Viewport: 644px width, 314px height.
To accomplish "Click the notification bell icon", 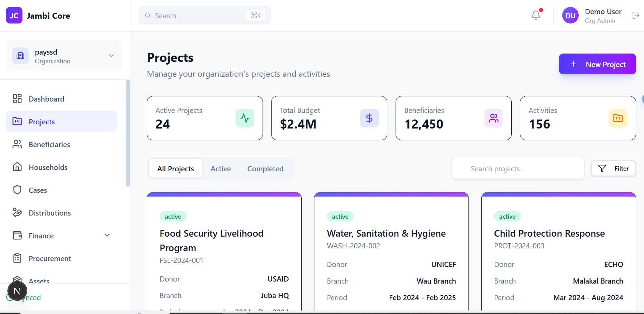I will [536, 15].
